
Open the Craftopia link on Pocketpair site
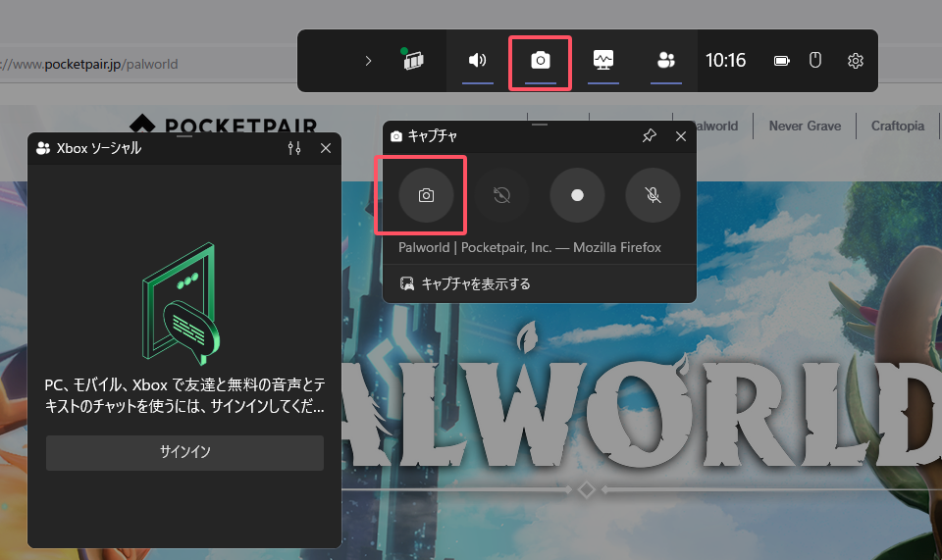(898, 127)
